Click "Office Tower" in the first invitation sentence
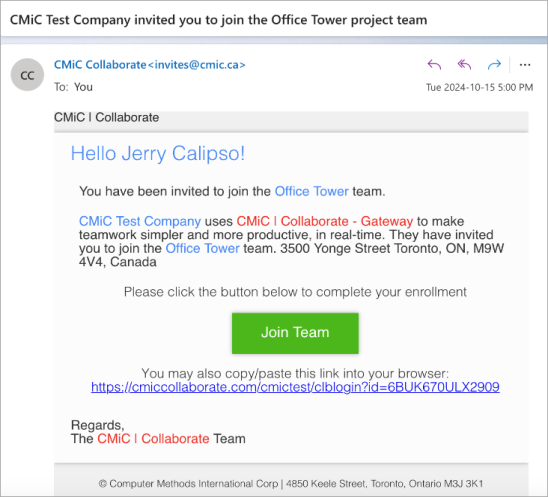 311,191
